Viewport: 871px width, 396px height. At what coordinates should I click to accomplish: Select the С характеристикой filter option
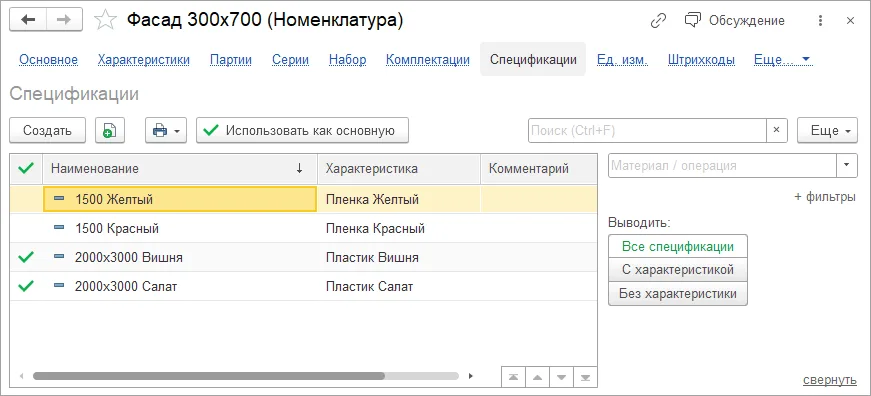point(678,270)
